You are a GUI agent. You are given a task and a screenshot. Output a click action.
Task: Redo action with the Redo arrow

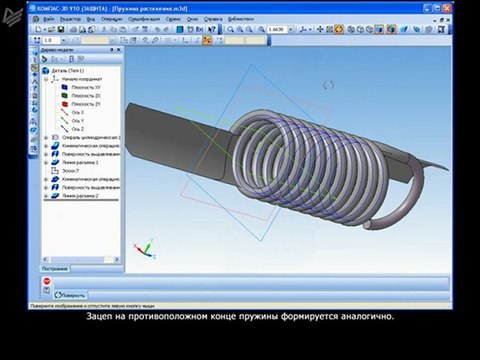tap(166, 30)
